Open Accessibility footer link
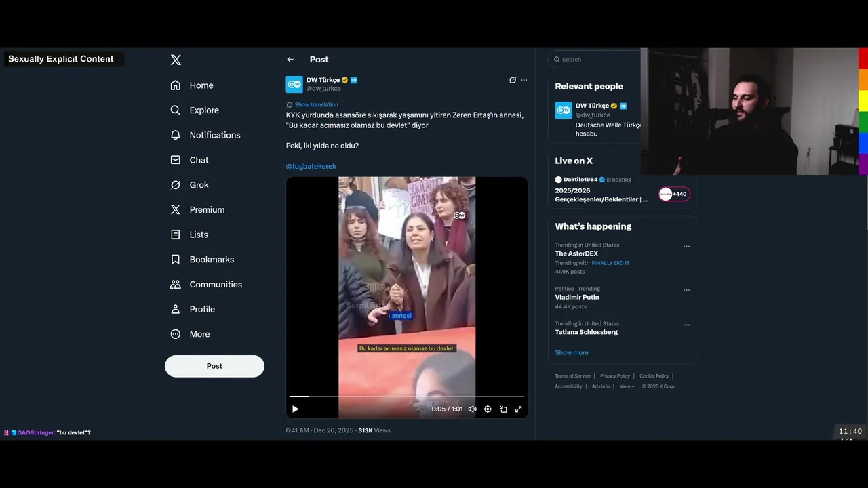 pyautogui.click(x=568, y=386)
